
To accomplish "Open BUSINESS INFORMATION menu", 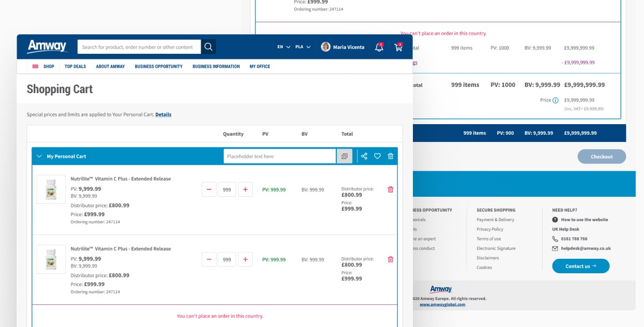I will [216, 67].
